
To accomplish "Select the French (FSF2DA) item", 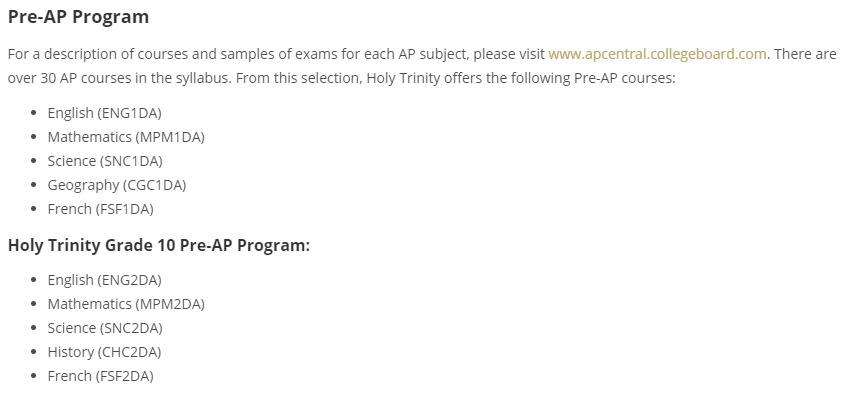I will coord(101,376).
